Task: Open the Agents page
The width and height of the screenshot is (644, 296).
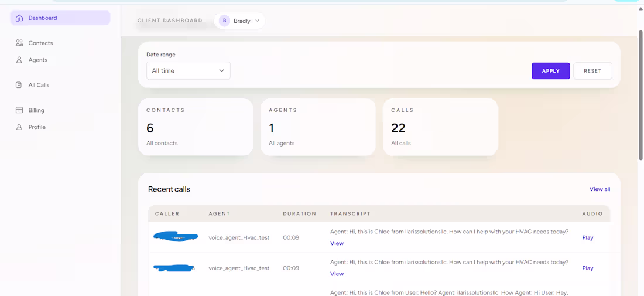Action: pyautogui.click(x=38, y=60)
